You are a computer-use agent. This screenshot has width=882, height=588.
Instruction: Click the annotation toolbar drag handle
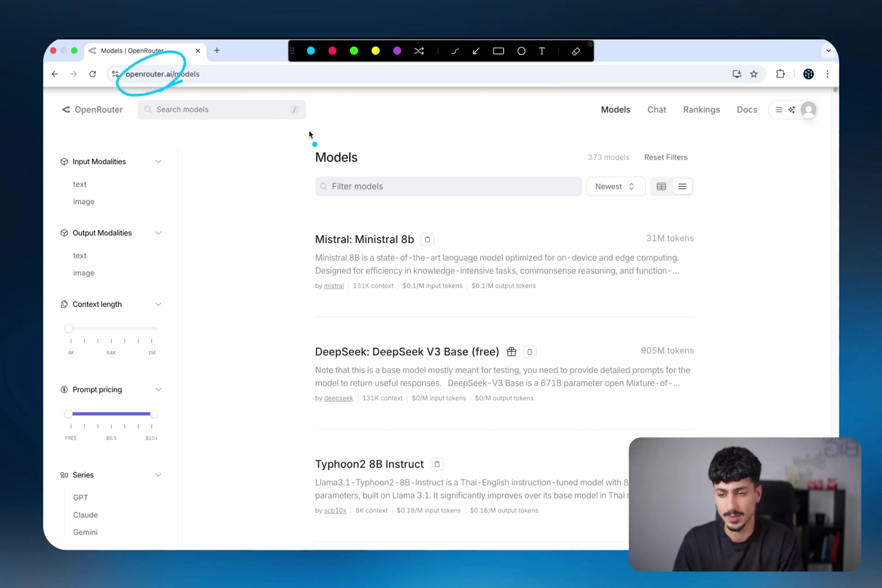point(292,51)
